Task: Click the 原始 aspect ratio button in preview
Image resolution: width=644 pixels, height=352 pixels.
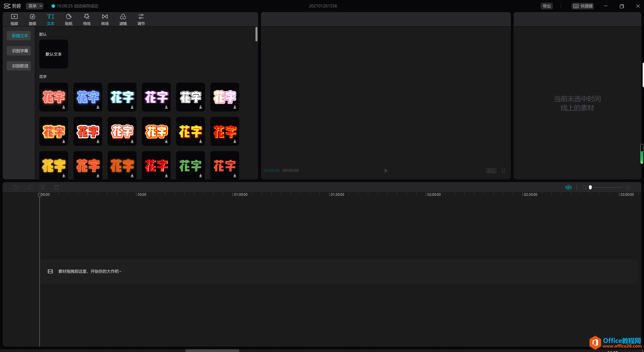Action: [491, 171]
